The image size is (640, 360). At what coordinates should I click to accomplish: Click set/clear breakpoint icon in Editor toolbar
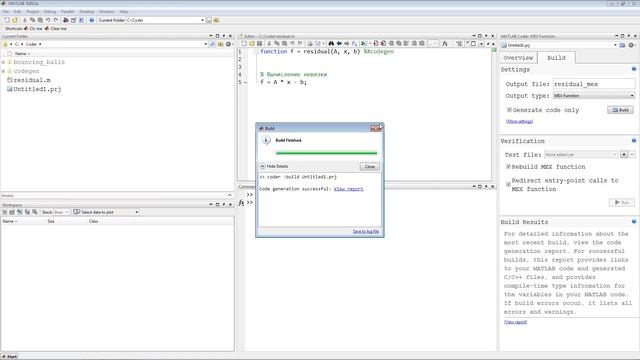click(376, 43)
